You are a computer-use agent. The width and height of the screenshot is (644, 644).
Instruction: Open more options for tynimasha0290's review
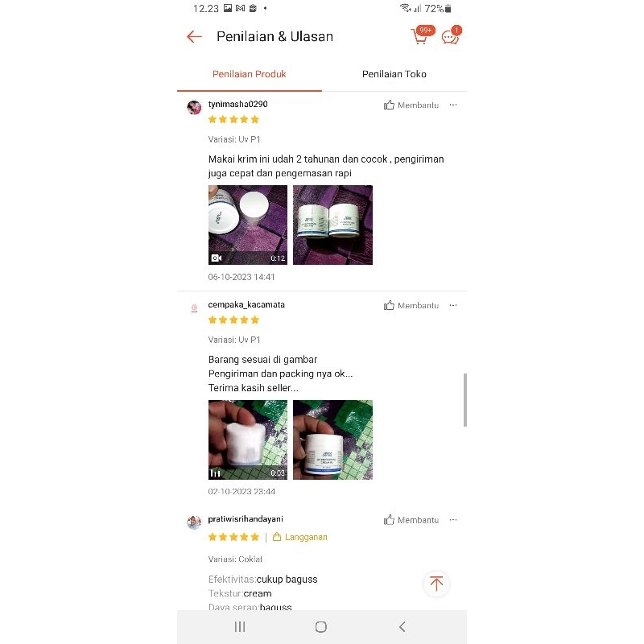[453, 105]
